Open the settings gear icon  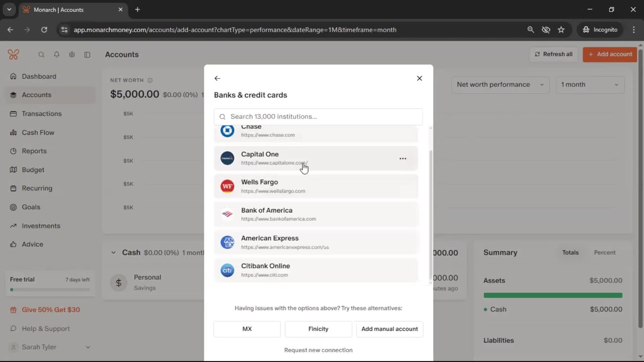[72, 55]
